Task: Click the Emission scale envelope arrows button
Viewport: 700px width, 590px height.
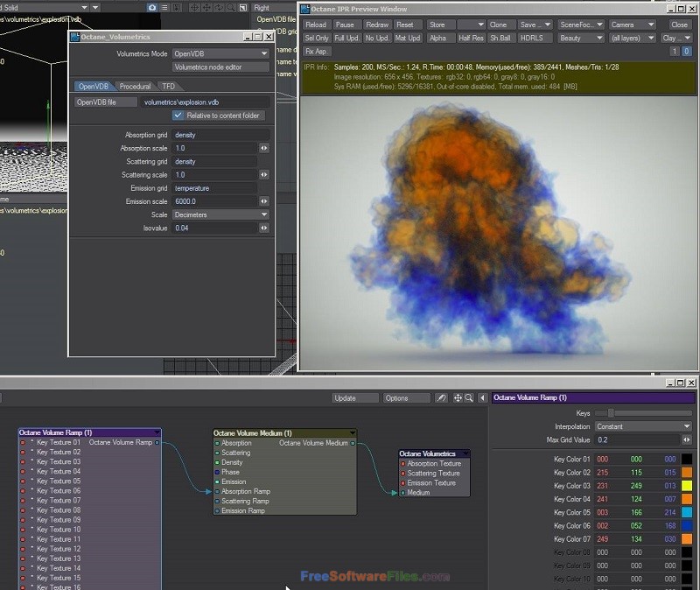Action: click(264, 201)
